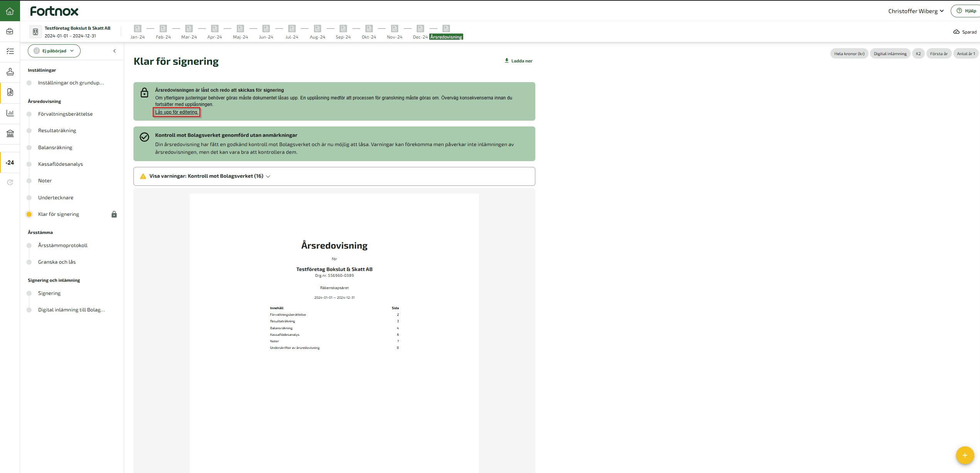
Task: Click the Feb-24 period icon
Action: click(163, 29)
